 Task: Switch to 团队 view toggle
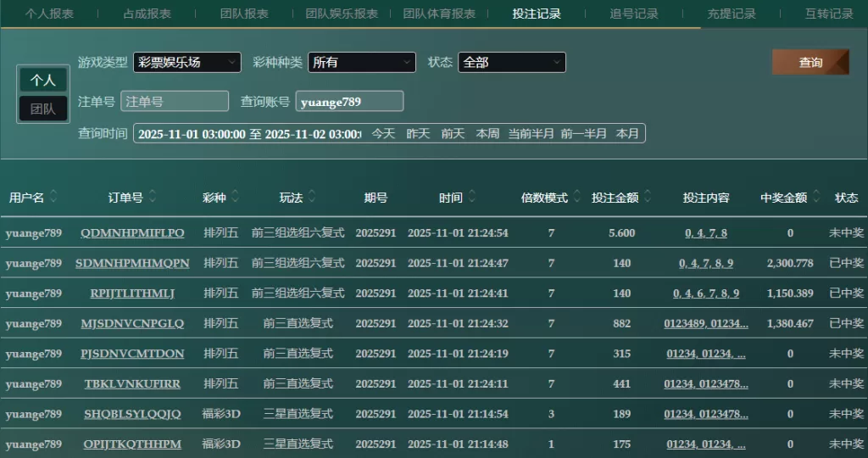[43, 109]
